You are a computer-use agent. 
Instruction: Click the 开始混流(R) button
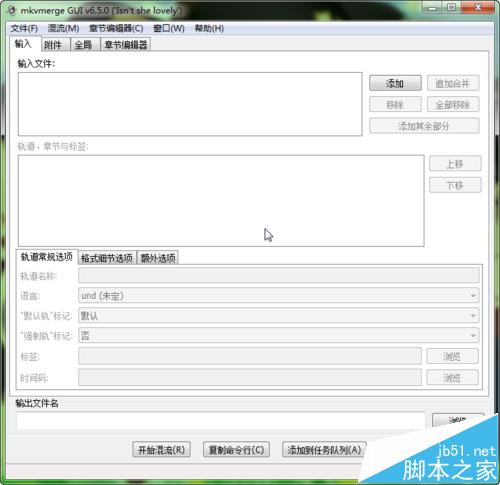162,450
